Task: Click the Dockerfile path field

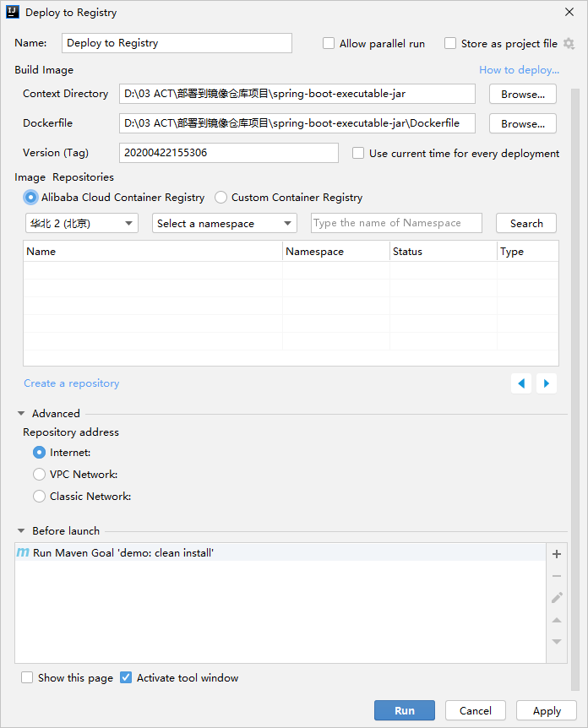Action: (297, 123)
